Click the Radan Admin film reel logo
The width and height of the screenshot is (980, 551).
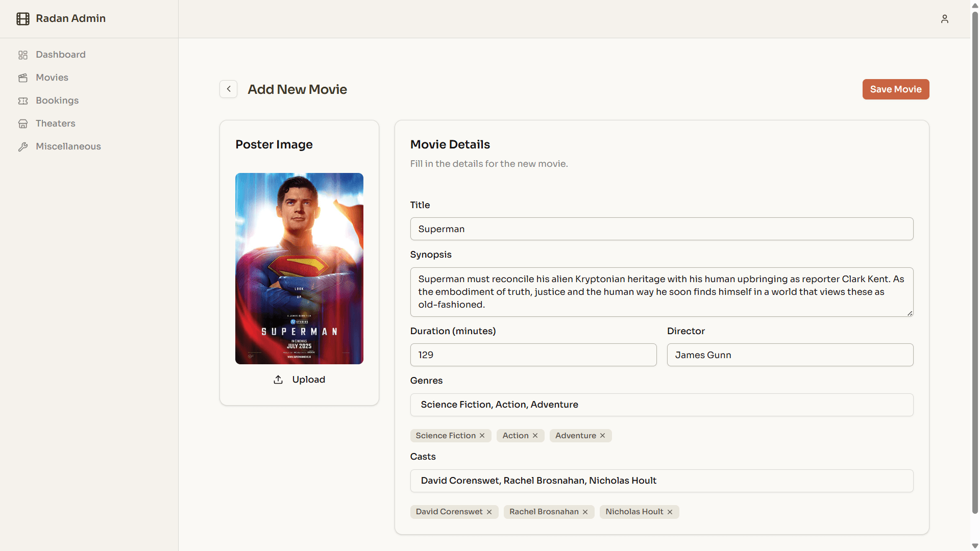coord(22,18)
